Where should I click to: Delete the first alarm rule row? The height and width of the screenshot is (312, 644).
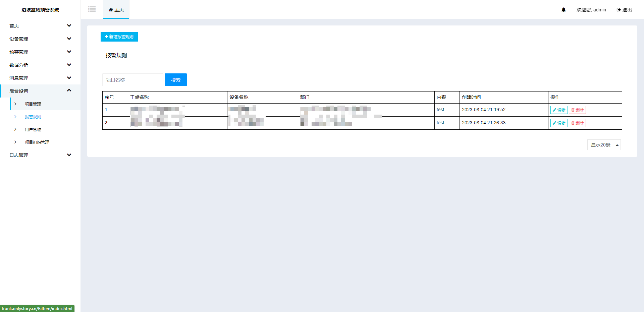click(577, 110)
